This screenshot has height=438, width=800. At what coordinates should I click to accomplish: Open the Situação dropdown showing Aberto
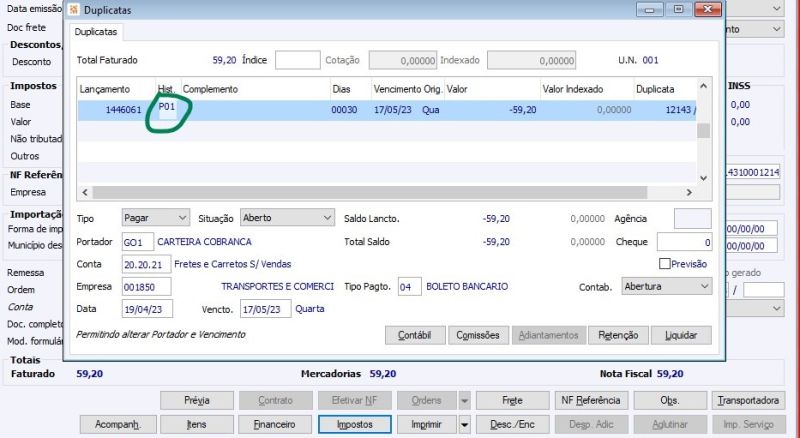point(287,218)
